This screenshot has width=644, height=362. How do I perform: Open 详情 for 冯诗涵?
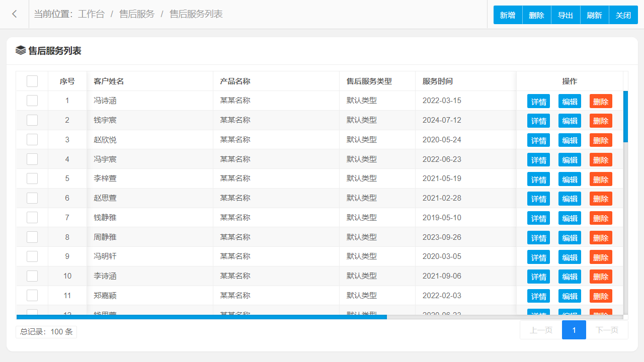pyautogui.click(x=538, y=101)
